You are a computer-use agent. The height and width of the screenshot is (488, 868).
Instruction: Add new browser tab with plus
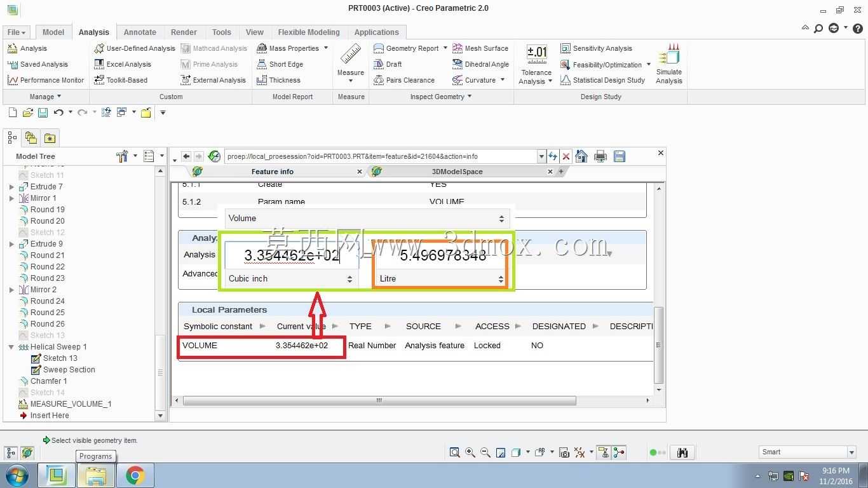pos(561,172)
